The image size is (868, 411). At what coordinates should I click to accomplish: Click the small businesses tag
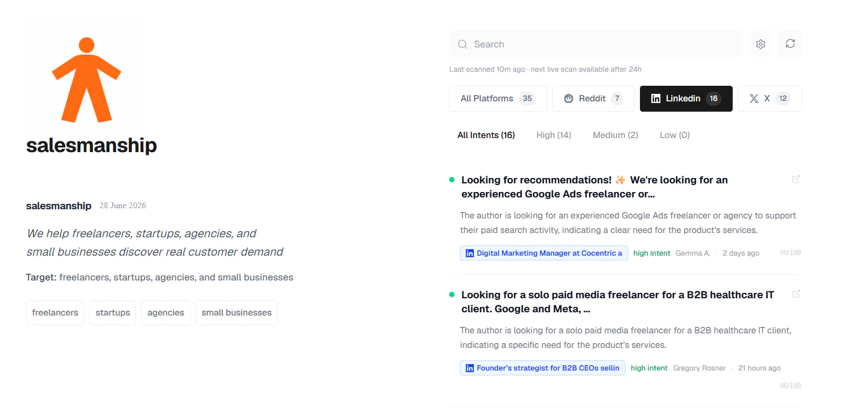[237, 313]
